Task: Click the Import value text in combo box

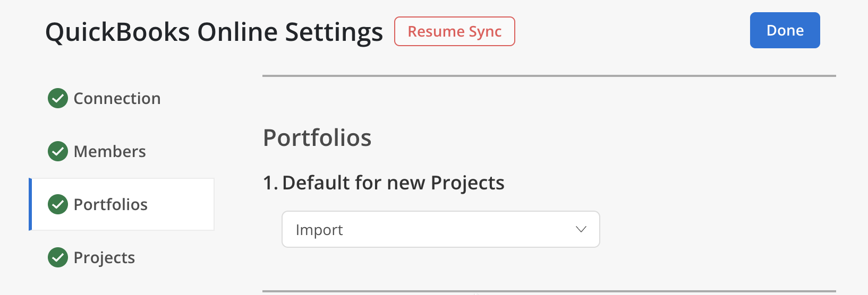Action: (x=319, y=230)
